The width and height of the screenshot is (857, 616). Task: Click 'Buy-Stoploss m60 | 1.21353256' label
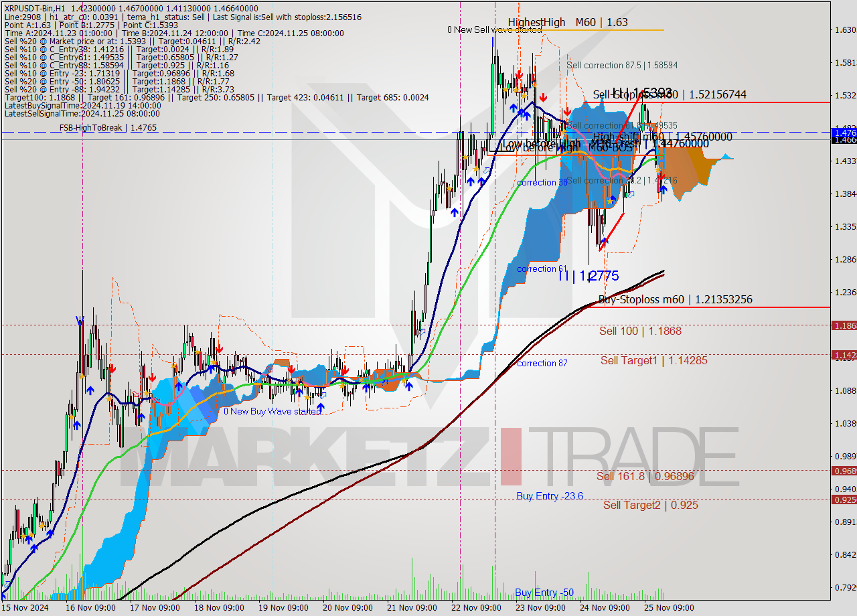tap(675, 299)
